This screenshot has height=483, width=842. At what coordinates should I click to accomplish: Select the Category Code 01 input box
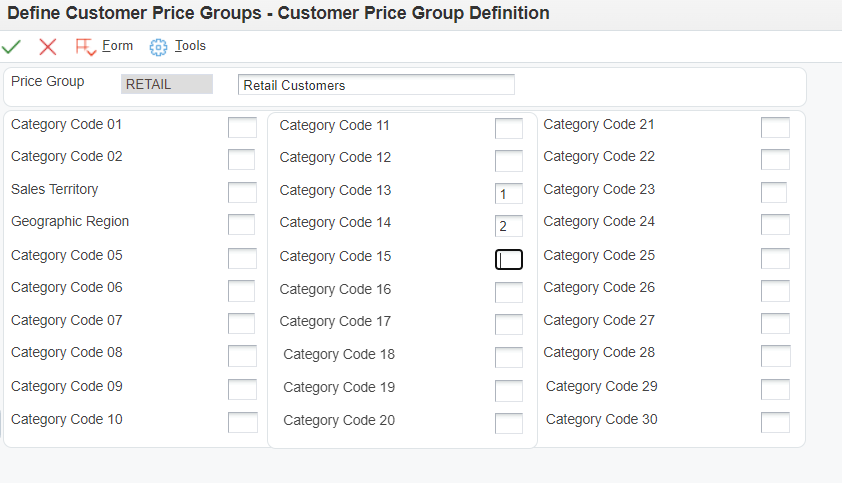point(242,127)
